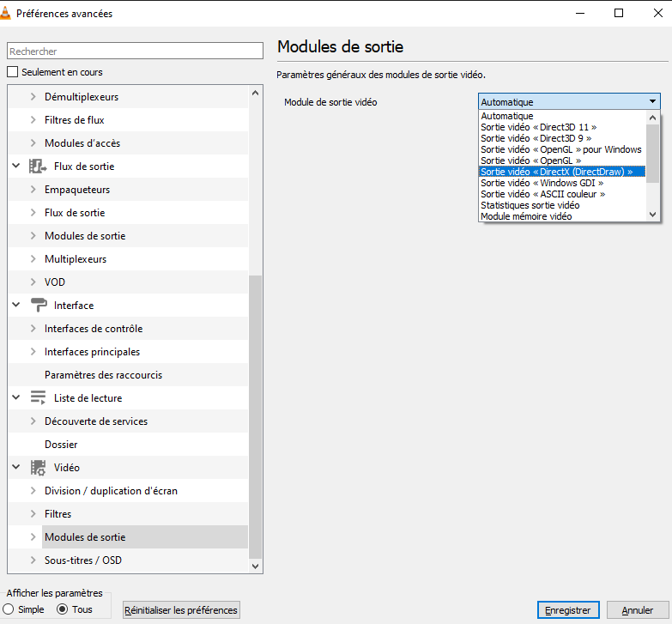
Task: Expand the VOD node
Action: [33, 282]
